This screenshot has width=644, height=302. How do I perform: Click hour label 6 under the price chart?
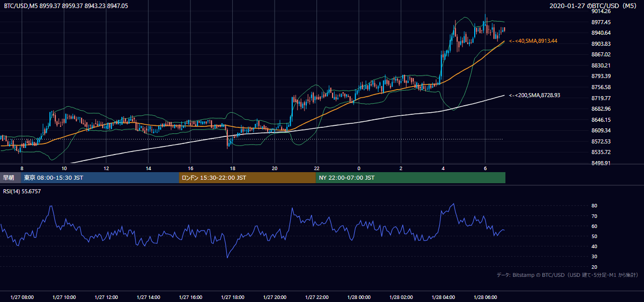tap(485, 168)
